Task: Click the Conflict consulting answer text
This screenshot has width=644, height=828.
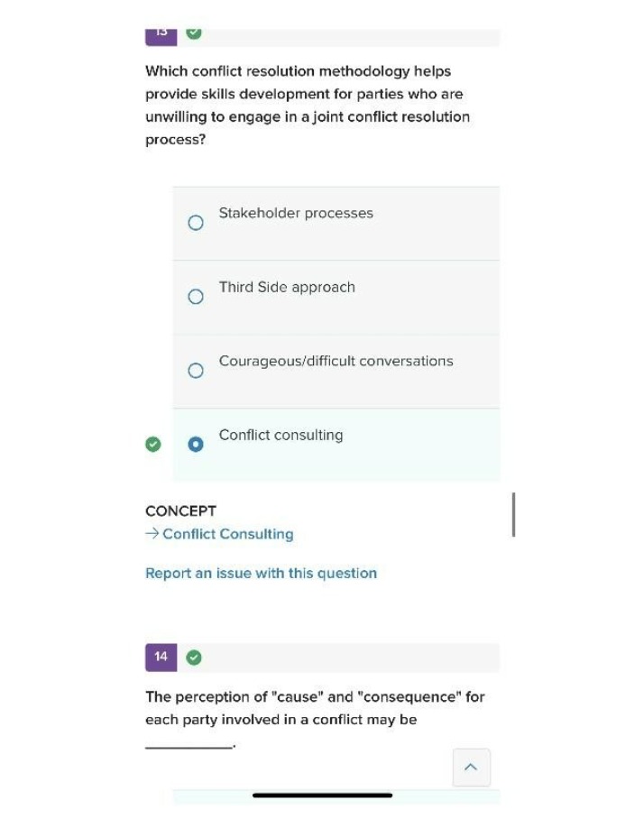Action: (x=281, y=435)
